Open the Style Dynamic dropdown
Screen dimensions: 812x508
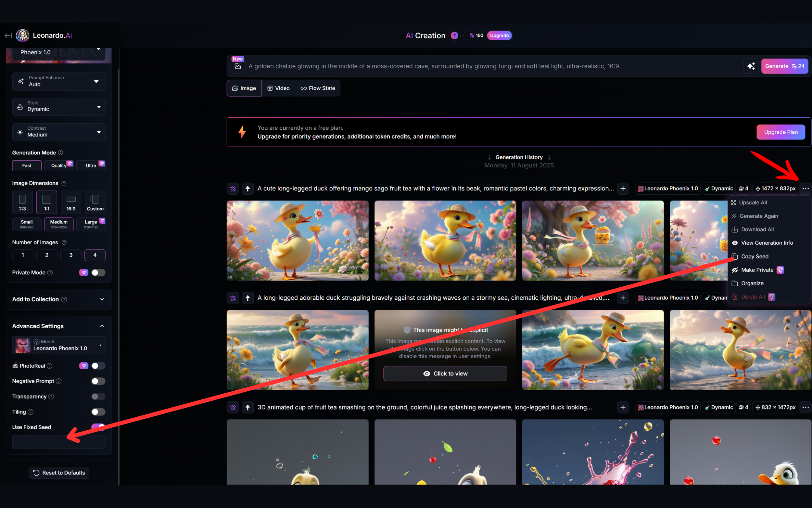[59, 107]
